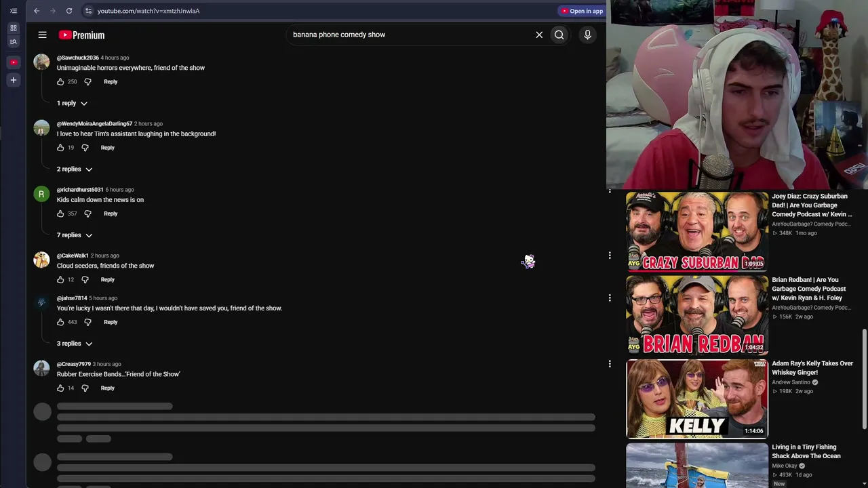Viewport: 868px width, 488px height.
Task: Visit the Mike Okay channel
Action: [x=785, y=466]
